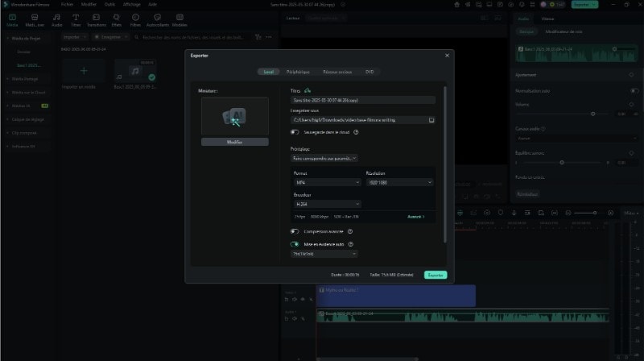Toggle Compression avancée switch
Viewport: 644px width, 361px height.
click(295, 231)
